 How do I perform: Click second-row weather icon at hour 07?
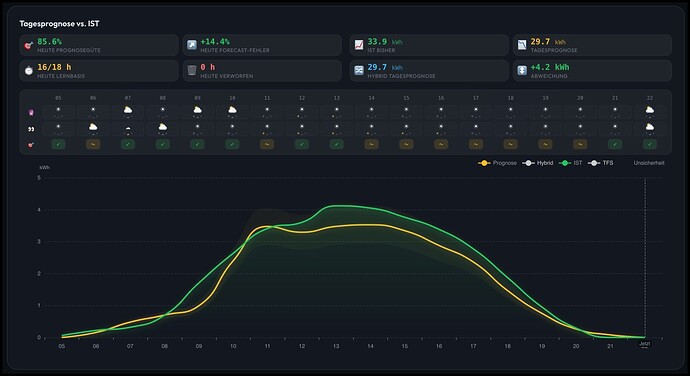pos(128,128)
